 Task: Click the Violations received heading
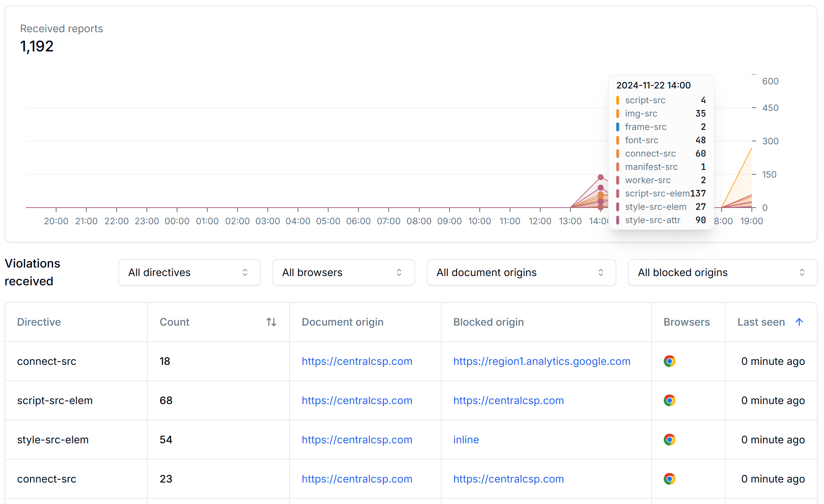(33, 272)
